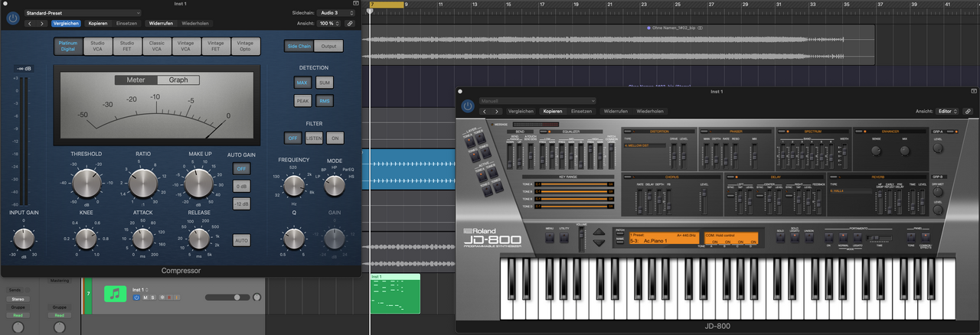Toggle the Compressor plugin power button
980x335 pixels.
pos(12,18)
